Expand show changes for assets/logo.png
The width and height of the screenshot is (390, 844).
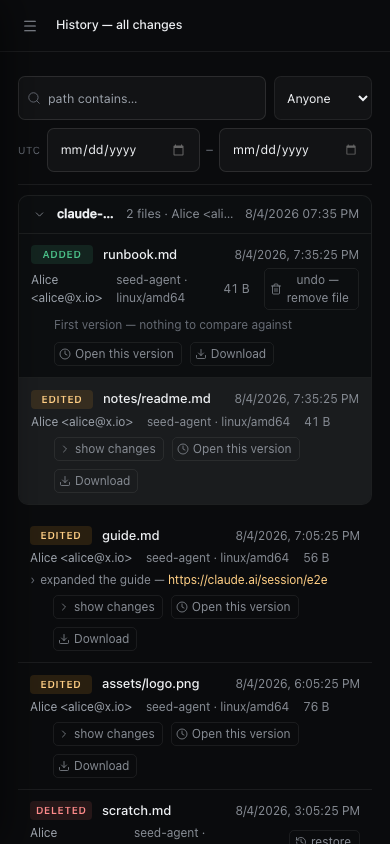(x=108, y=734)
